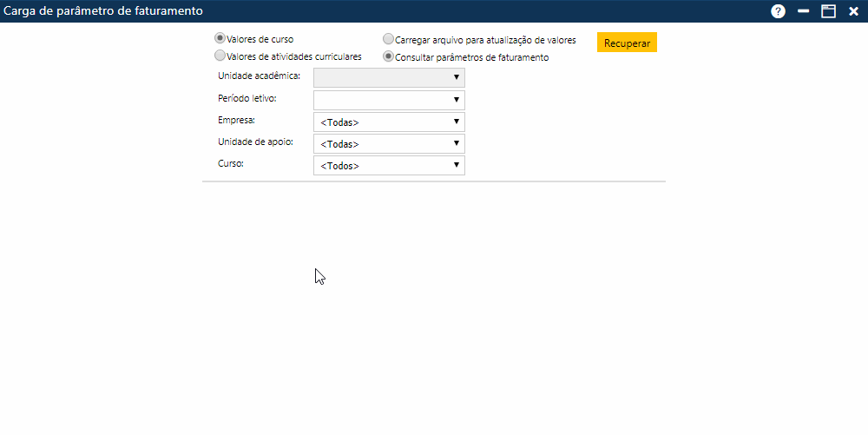Expand the Período letivo dropdown
Viewport: 868px width, 435px height.
tap(389, 100)
